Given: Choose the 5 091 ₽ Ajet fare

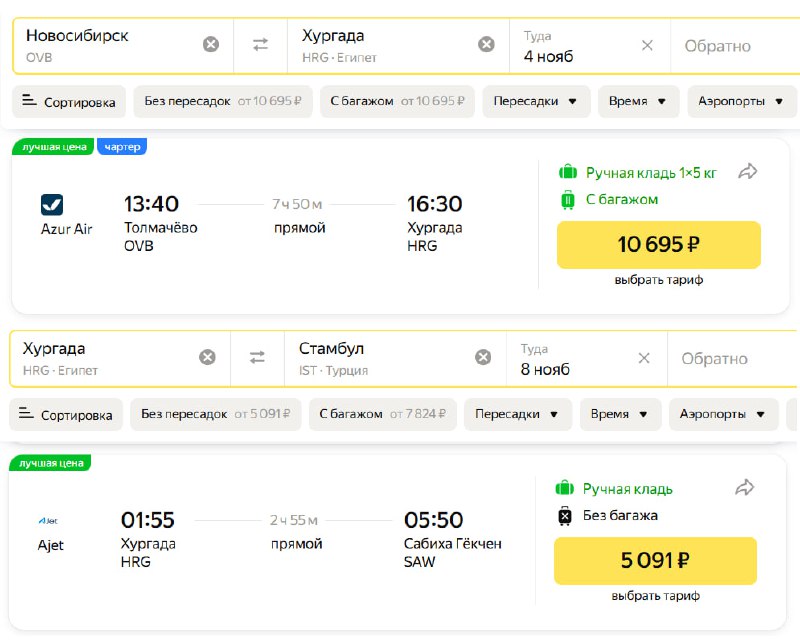Looking at the screenshot, I should pyautogui.click(x=656, y=560).
